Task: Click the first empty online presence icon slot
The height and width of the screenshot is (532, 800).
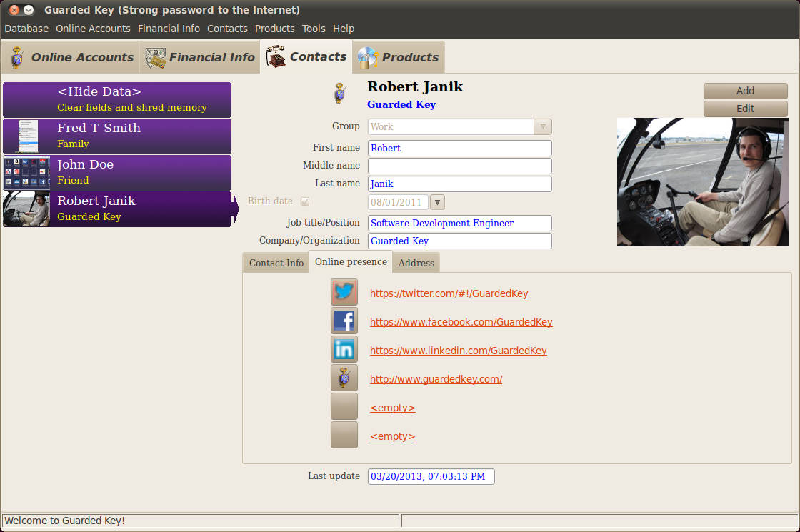Action: click(344, 406)
